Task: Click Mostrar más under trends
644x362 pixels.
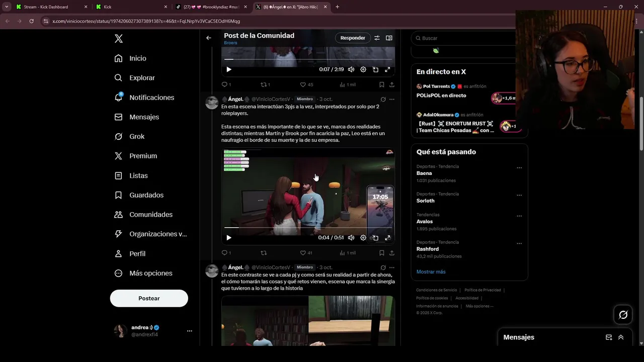Action: click(x=431, y=272)
